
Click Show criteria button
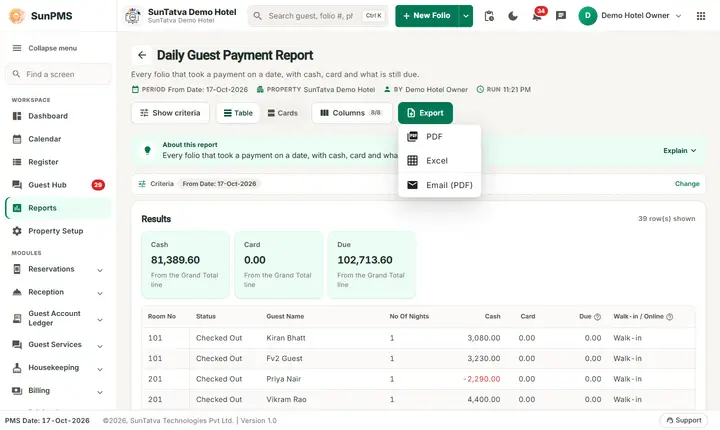[170, 113]
